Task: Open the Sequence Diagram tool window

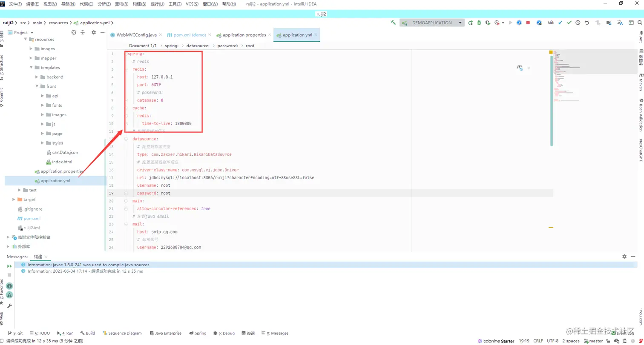Action: (122, 333)
